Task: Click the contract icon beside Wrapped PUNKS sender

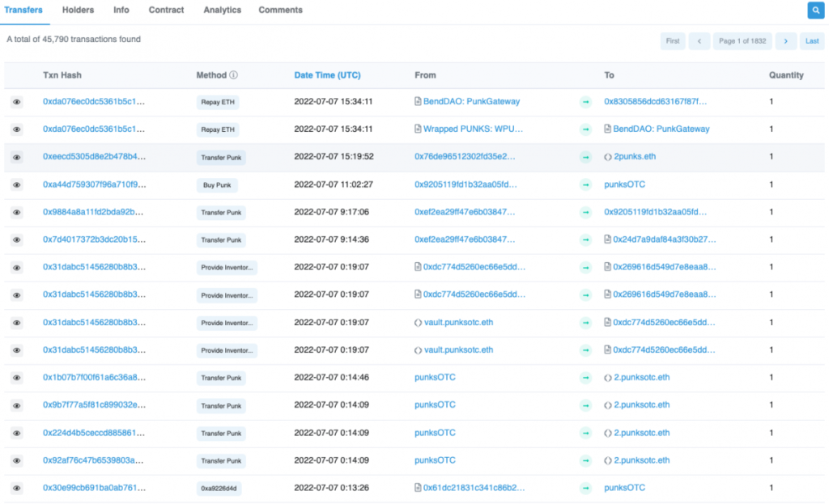Action: click(418, 129)
